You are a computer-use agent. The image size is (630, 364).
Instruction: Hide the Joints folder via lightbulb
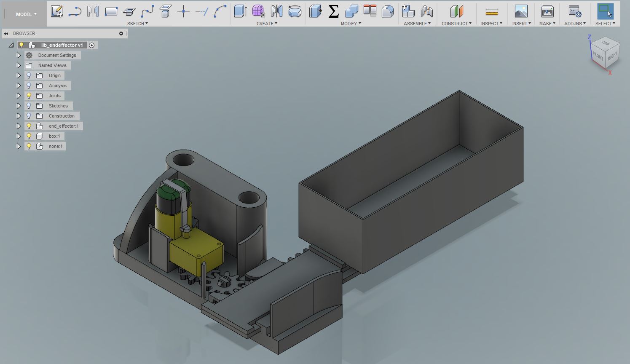29,96
